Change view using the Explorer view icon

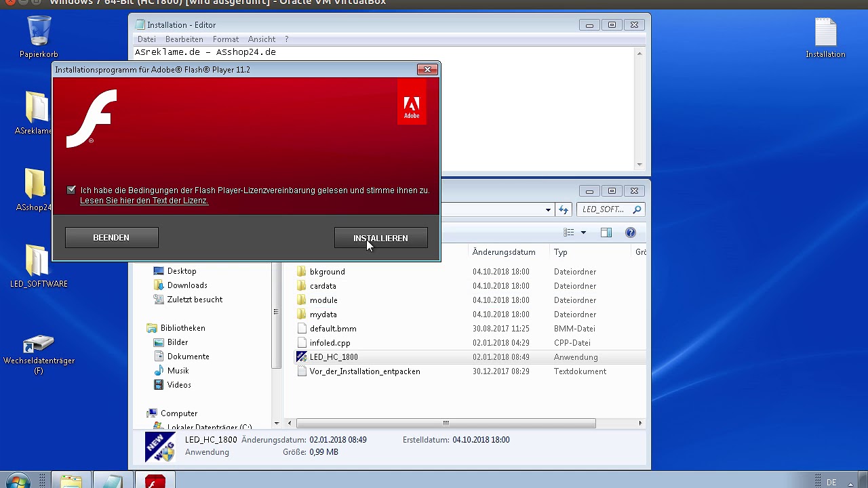click(x=569, y=232)
